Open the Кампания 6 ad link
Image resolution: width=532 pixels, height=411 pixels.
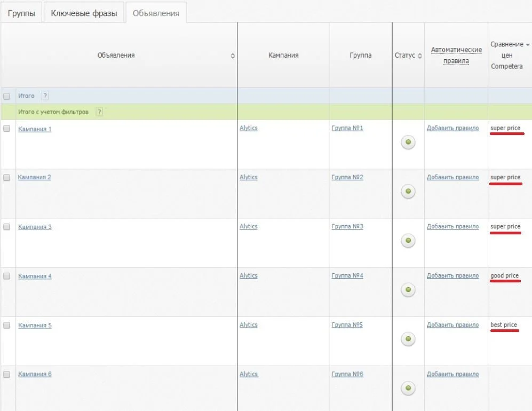coord(35,374)
